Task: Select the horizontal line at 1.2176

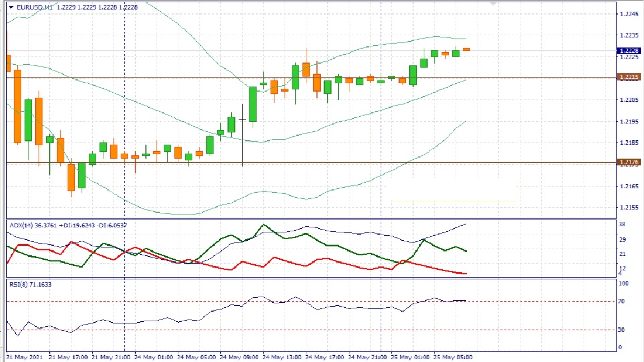Action: (x=335, y=163)
